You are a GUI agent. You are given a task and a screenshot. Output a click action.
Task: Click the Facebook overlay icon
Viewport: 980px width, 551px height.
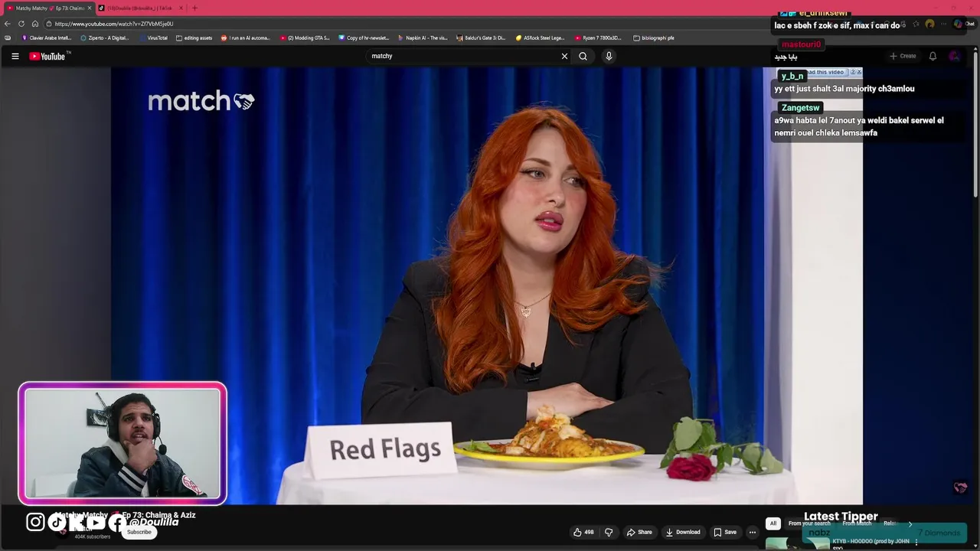[x=116, y=523]
